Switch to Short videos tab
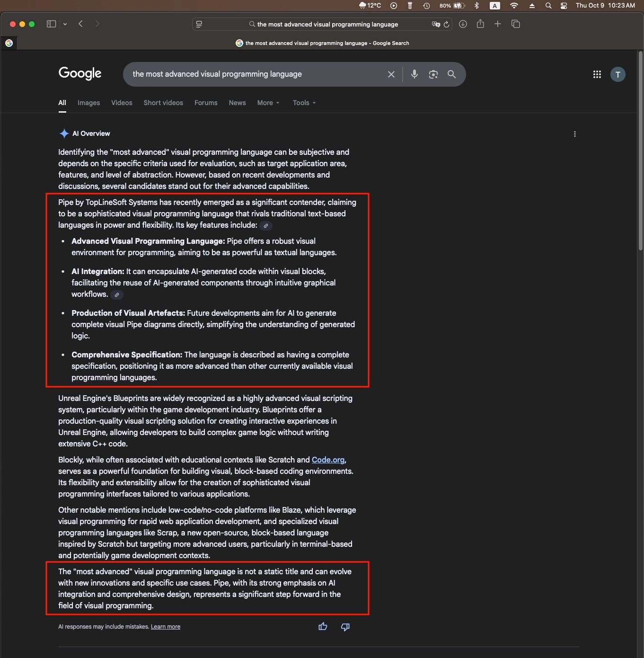The image size is (644, 658). pos(163,103)
